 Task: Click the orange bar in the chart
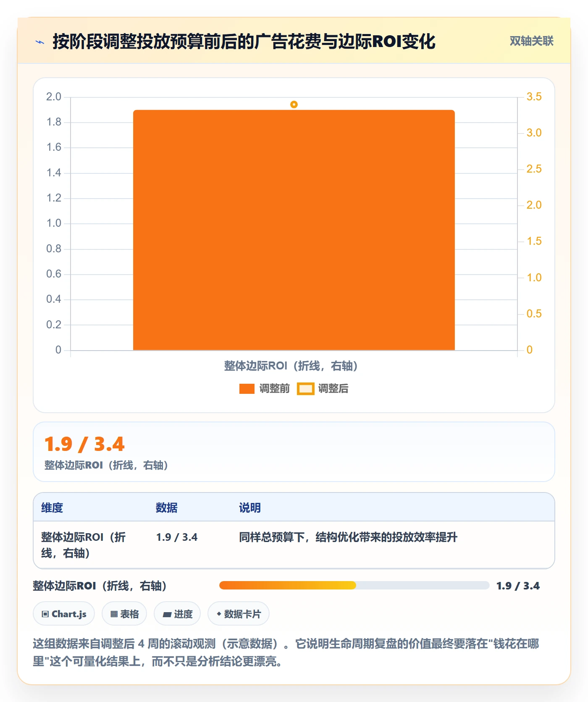pyautogui.click(x=294, y=230)
